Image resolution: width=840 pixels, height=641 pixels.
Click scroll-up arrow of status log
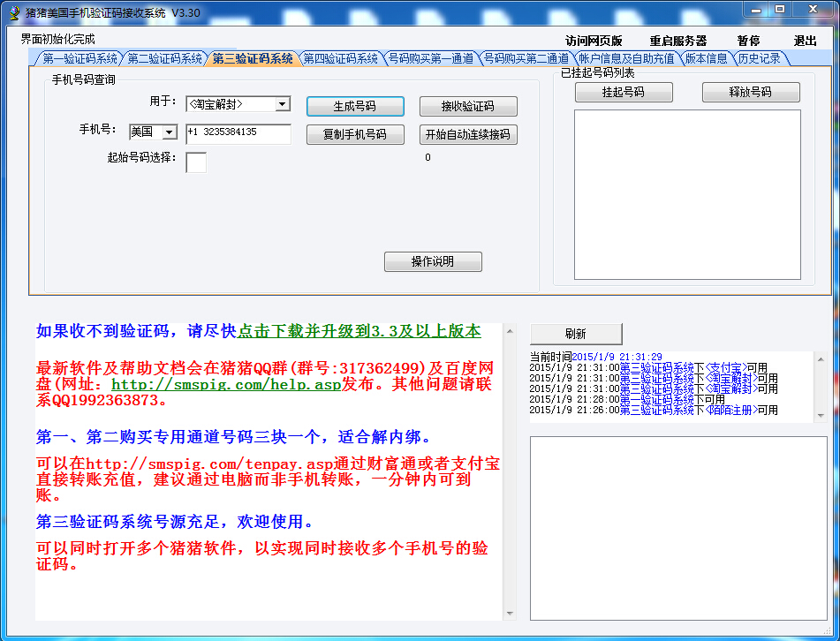[821, 358]
